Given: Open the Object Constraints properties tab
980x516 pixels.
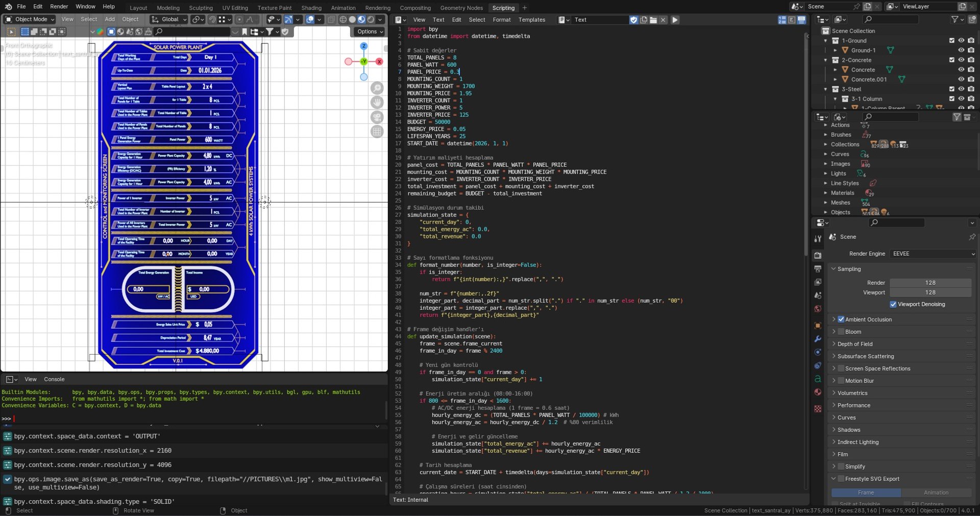Looking at the screenshot, I should pos(818,365).
